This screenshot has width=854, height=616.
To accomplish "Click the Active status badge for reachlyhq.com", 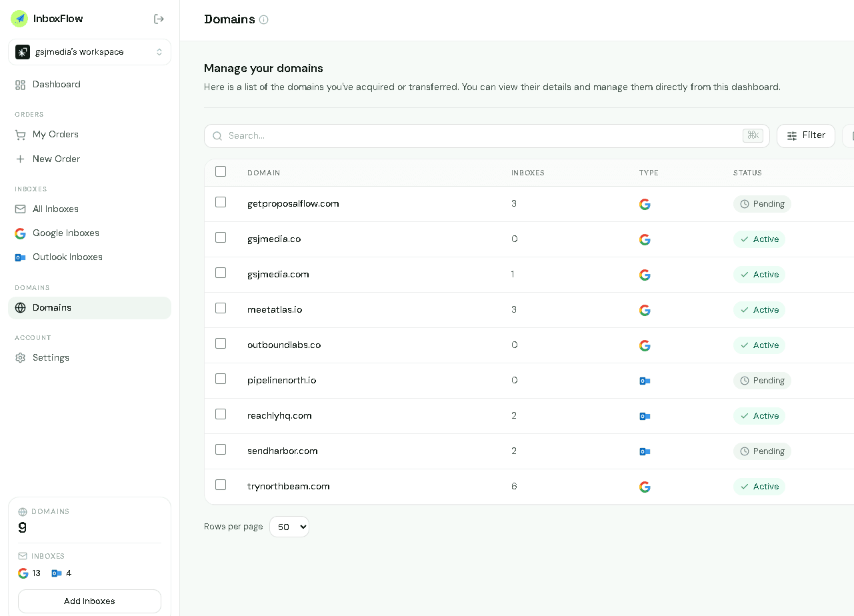I will pos(759,416).
